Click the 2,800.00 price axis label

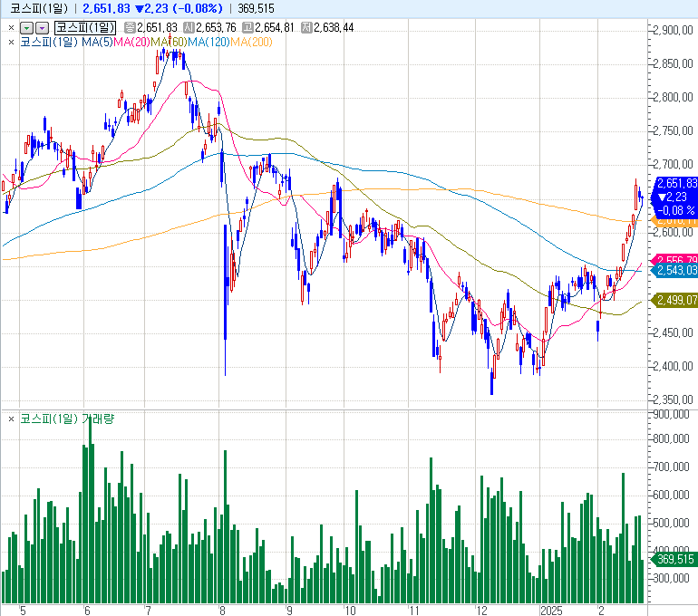point(673,97)
